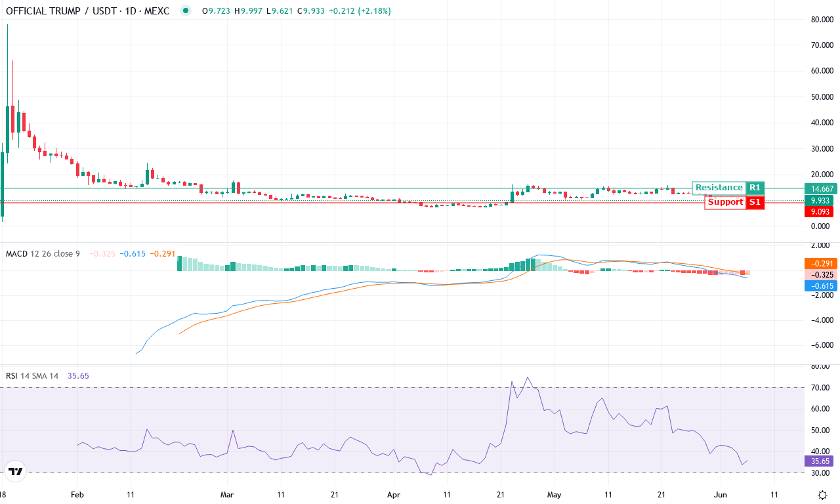Click the May date label on the time axis
The width and height of the screenshot is (840, 504).
pos(555,494)
